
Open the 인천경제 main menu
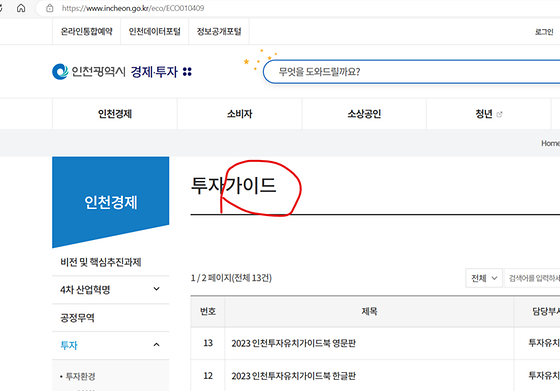[x=115, y=114]
